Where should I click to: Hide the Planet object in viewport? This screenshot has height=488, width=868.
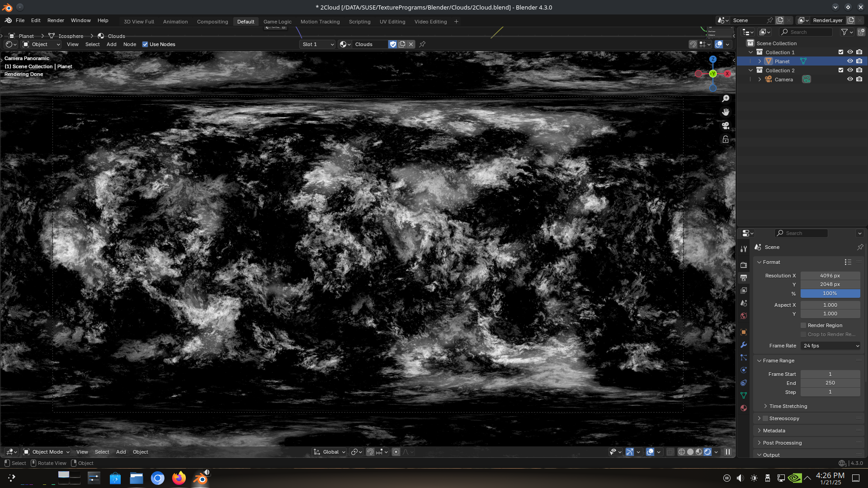pos(850,61)
